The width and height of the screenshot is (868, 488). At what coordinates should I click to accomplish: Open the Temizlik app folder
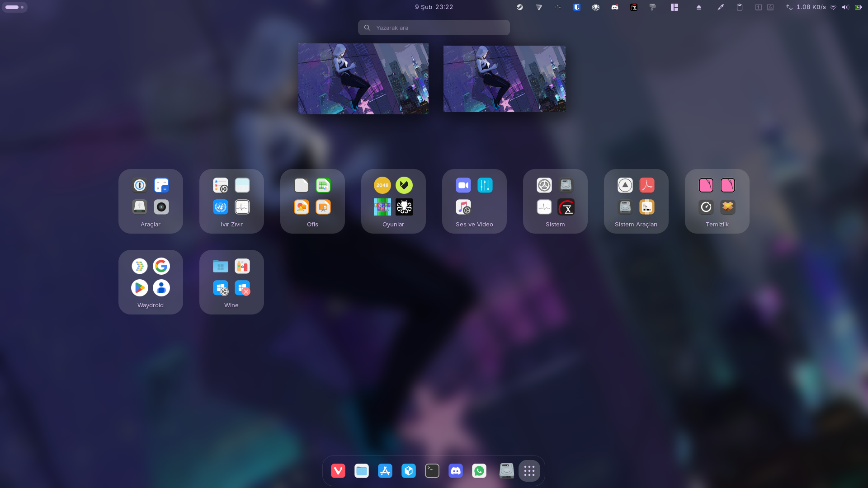717,201
